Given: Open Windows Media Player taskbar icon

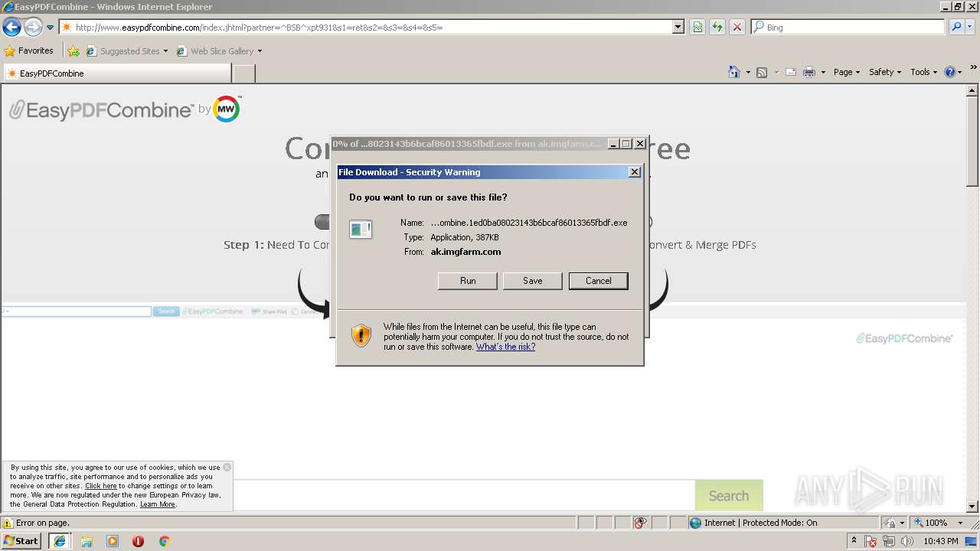Looking at the screenshot, I should pyautogui.click(x=113, y=541).
